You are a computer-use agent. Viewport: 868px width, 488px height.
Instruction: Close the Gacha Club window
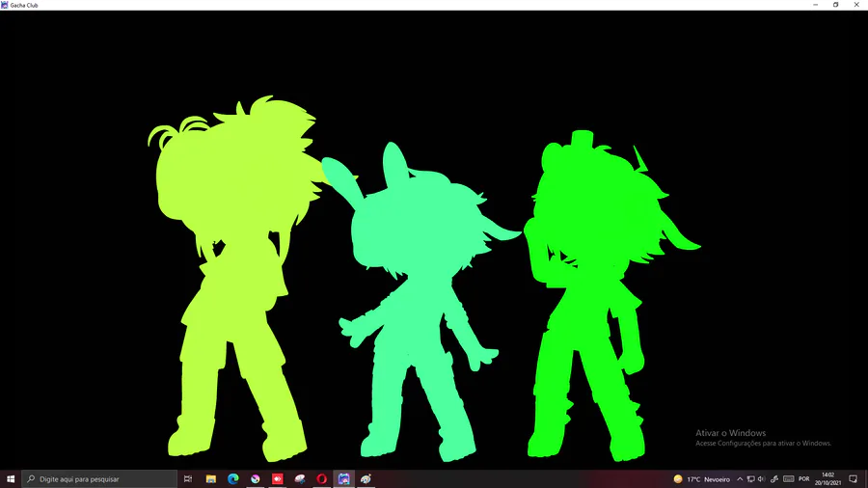[856, 5]
